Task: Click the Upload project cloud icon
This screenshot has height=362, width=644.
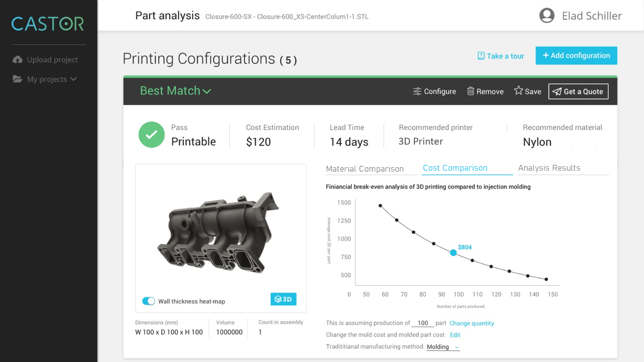Action: pyautogui.click(x=18, y=60)
